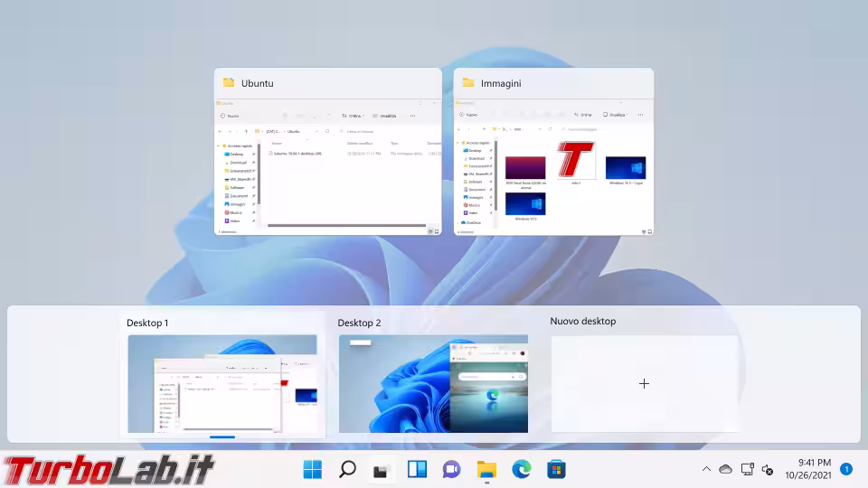Click Video in Ubuntu window sidebar
The width and height of the screenshot is (868, 488).
235,221
